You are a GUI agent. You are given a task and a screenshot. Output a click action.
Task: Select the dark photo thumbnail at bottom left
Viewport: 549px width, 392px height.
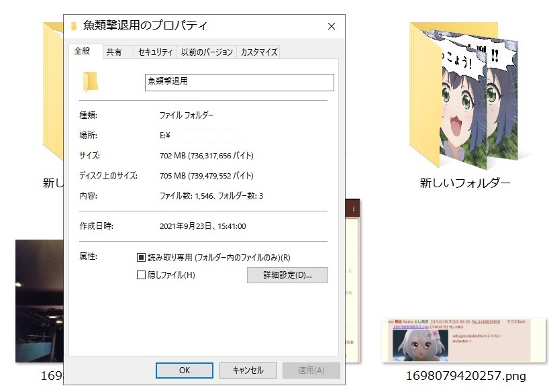[x=38, y=301]
